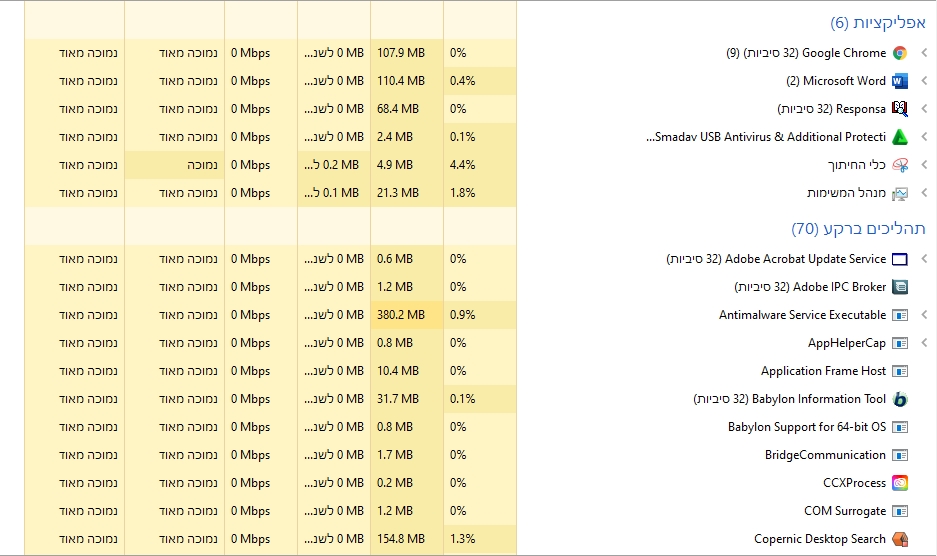The image size is (937, 556).
Task: Click the תהליכים ברקע (70) section header
Action: [858, 228]
